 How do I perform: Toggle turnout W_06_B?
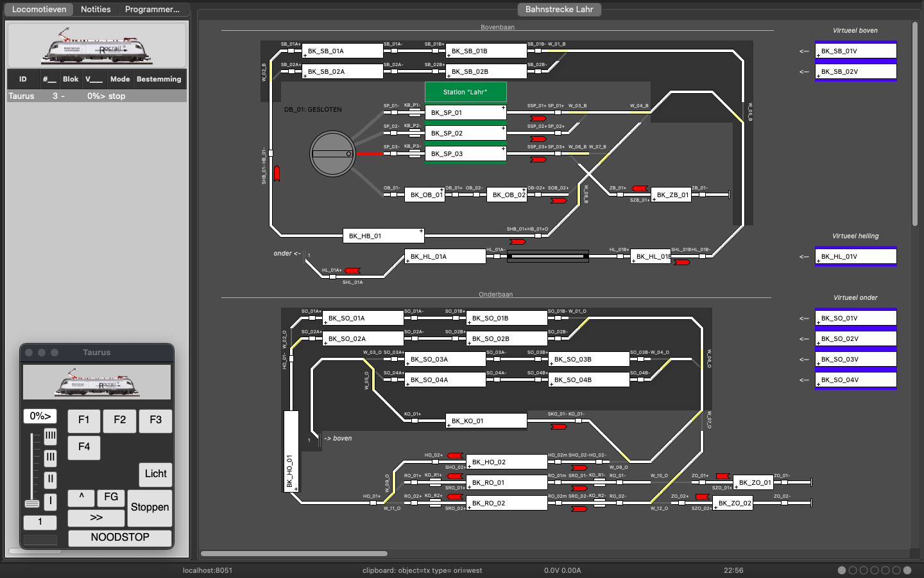point(577,153)
